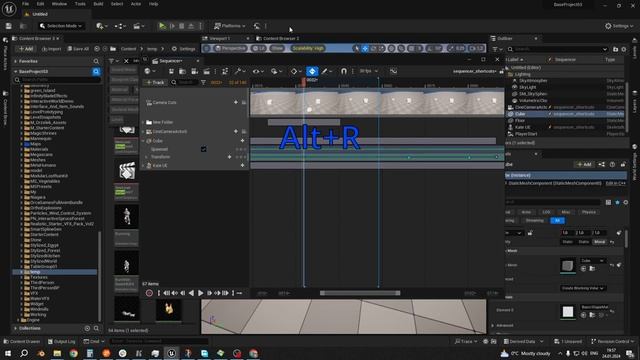This screenshot has height=360, width=640.
Task: Click the Import button in Content Browser
Action: 51,49
